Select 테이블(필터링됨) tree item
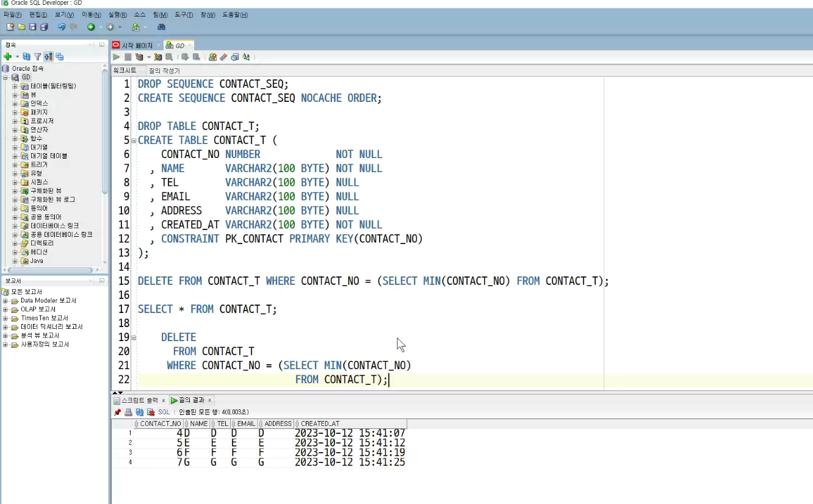Screen dimensions: 813x504 click(x=53, y=86)
